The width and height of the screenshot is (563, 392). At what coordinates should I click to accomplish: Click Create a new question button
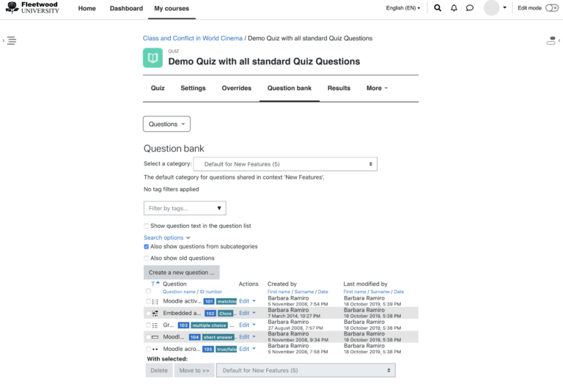coord(182,273)
